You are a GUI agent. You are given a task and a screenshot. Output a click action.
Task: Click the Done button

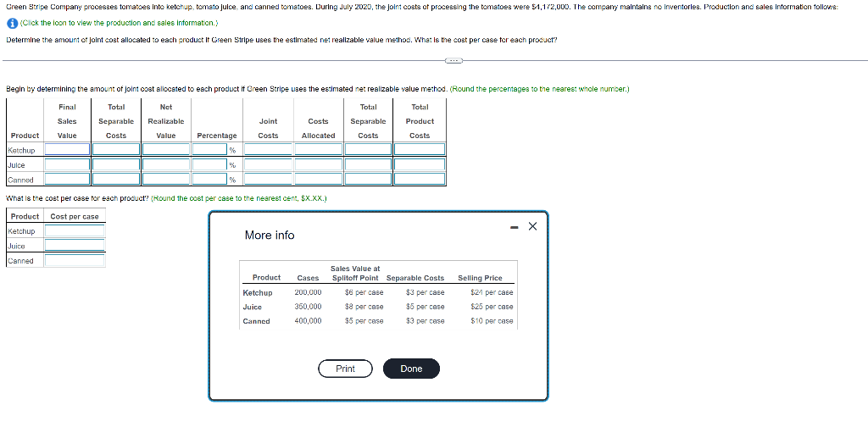411,369
